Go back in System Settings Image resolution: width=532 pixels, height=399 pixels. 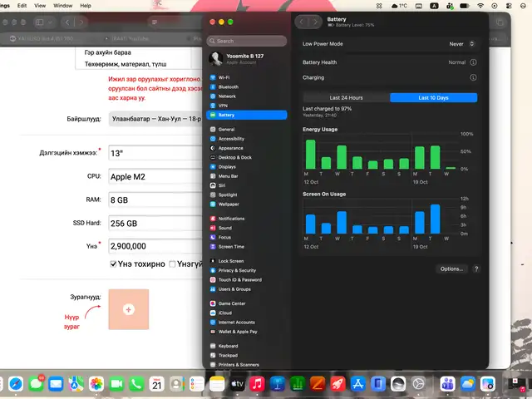pyautogui.click(x=301, y=22)
